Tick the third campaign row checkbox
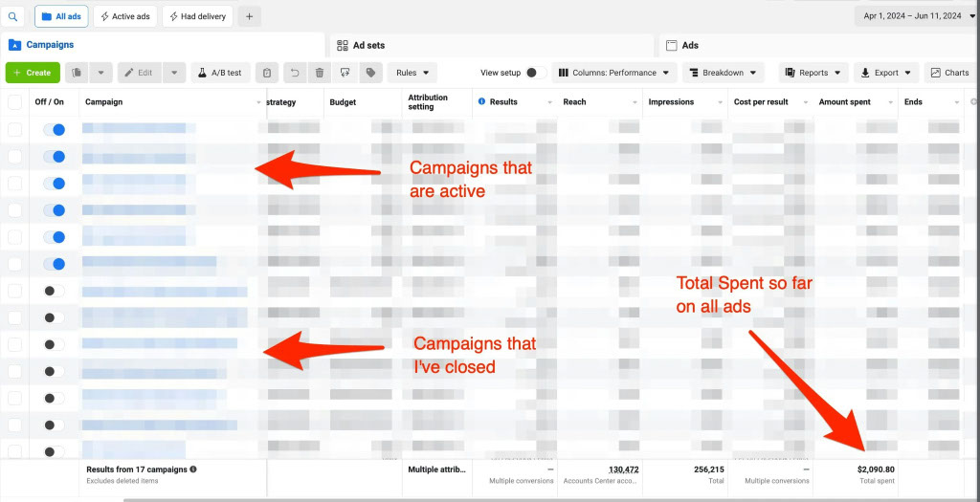The height and width of the screenshot is (502, 980). tap(14, 183)
